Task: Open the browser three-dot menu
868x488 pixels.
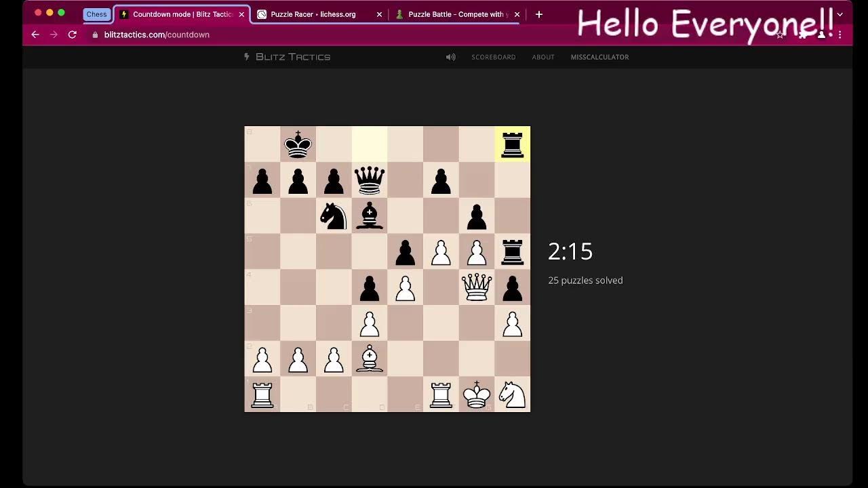Action: click(x=840, y=35)
